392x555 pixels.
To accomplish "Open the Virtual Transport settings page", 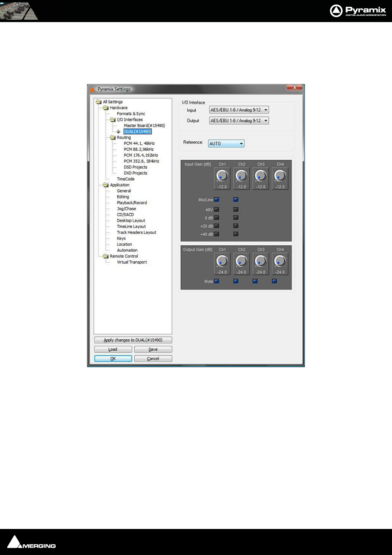I will (x=132, y=262).
